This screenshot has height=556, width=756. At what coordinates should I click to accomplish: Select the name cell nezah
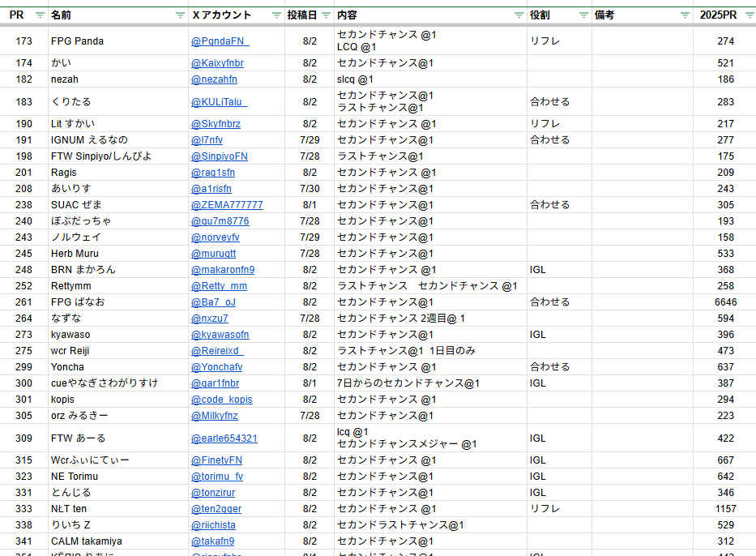point(118,79)
